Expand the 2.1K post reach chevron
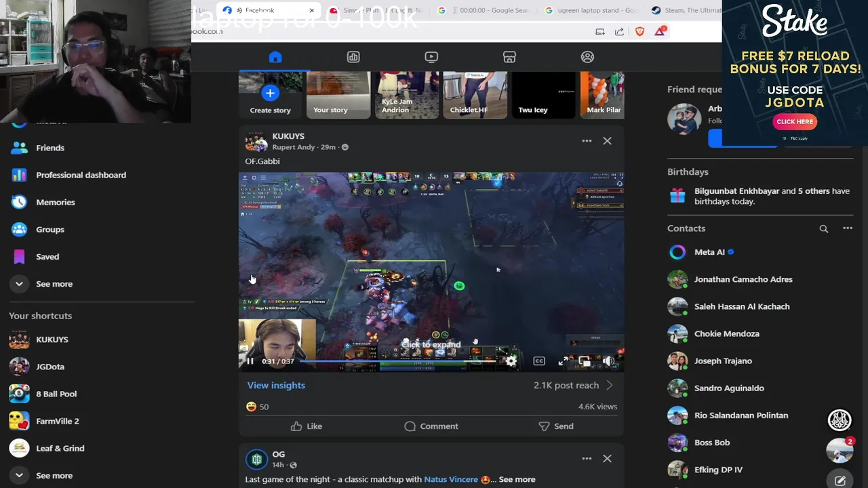This screenshot has height=488, width=868. click(610, 385)
